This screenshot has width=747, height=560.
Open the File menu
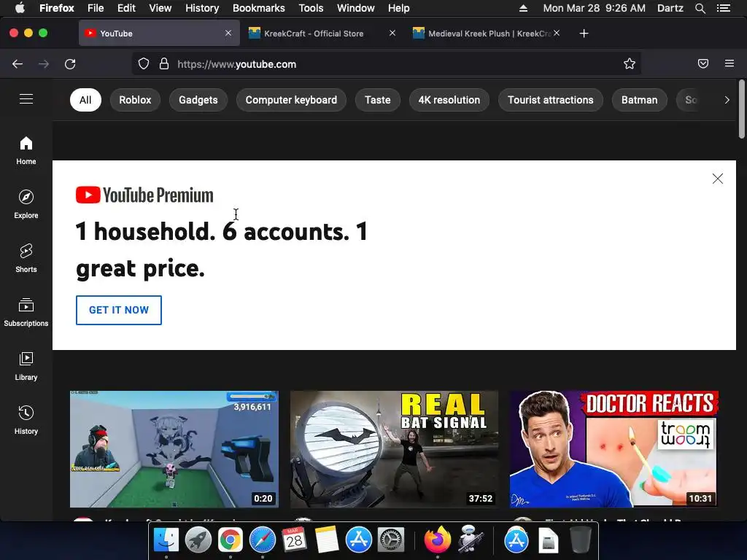click(96, 8)
